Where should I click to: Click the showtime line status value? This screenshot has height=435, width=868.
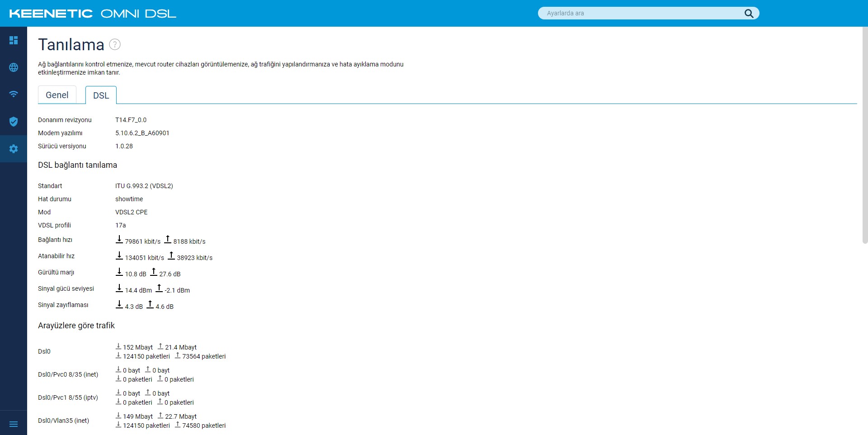click(129, 199)
